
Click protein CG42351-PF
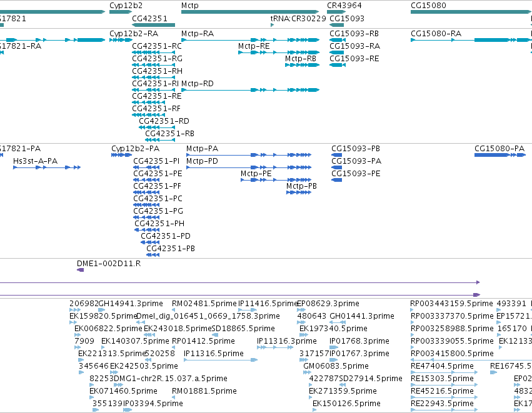(x=157, y=186)
